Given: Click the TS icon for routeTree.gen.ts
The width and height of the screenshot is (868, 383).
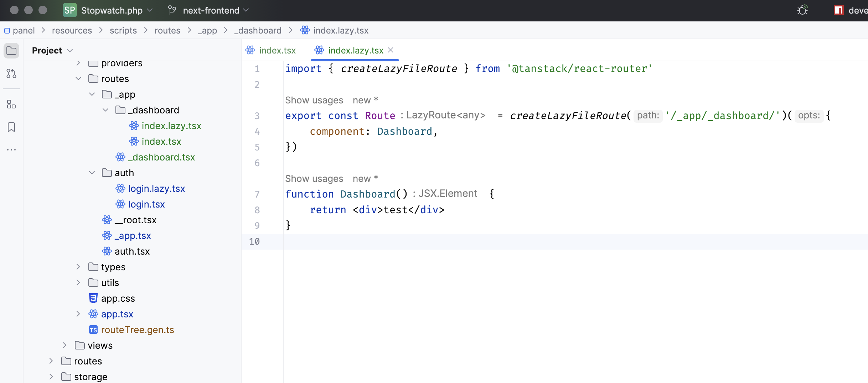Looking at the screenshot, I should click(x=93, y=330).
